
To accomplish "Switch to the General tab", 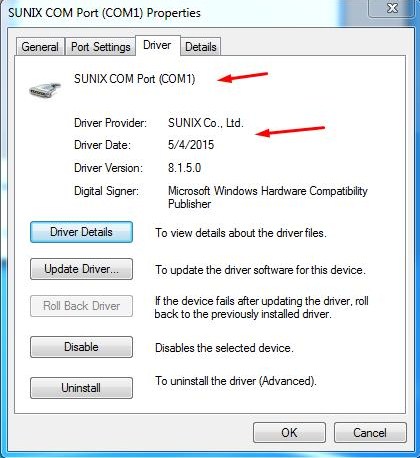I will point(40,47).
